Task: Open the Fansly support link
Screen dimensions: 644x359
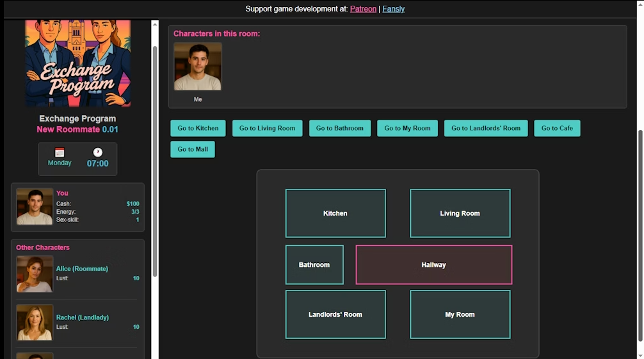Action: pyautogui.click(x=393, y=9)
